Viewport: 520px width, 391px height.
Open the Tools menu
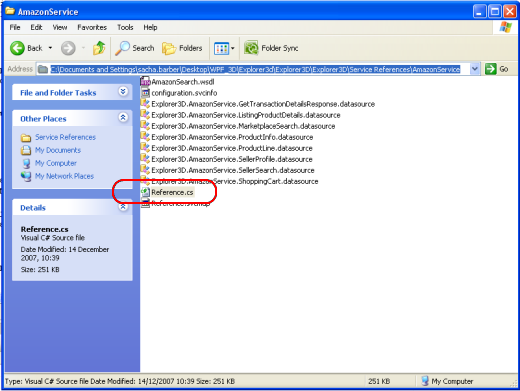click(125, 27)
